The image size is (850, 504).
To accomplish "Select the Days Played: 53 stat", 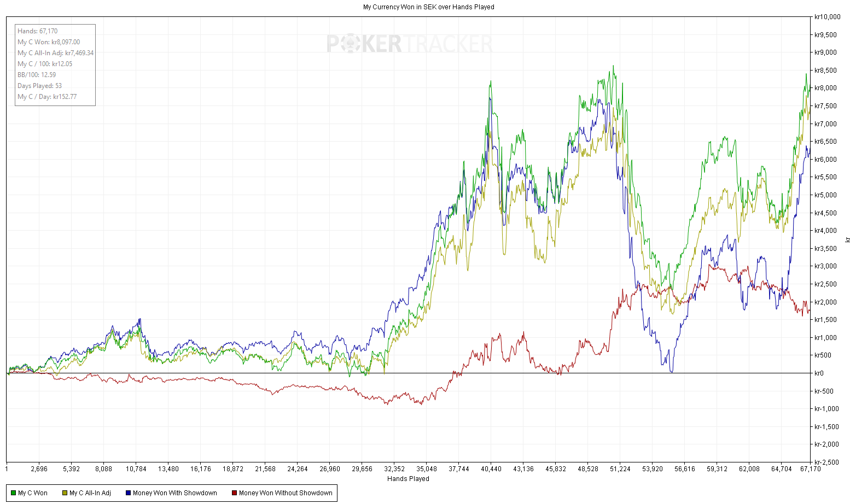I will click(39, 86).
